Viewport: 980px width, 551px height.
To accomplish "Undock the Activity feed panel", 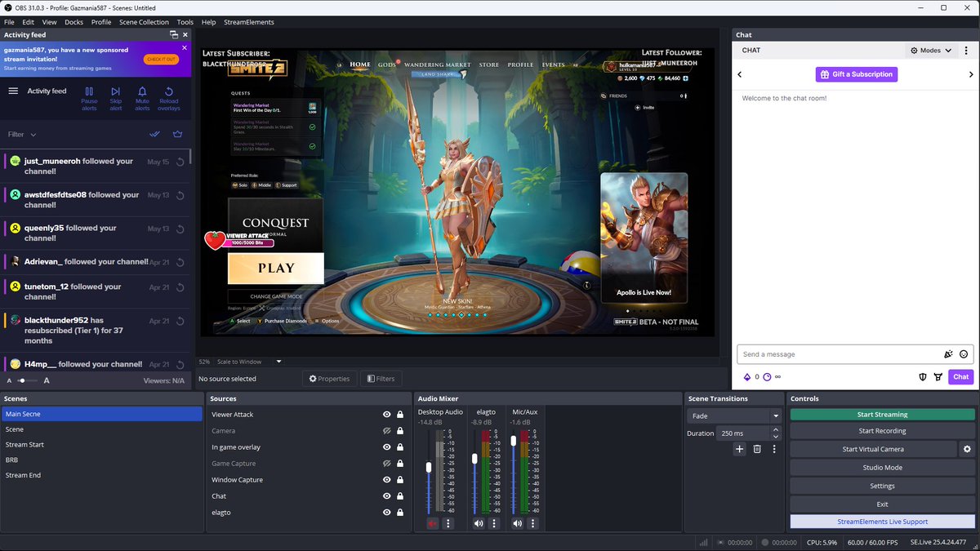I will (x=173, y=35).
